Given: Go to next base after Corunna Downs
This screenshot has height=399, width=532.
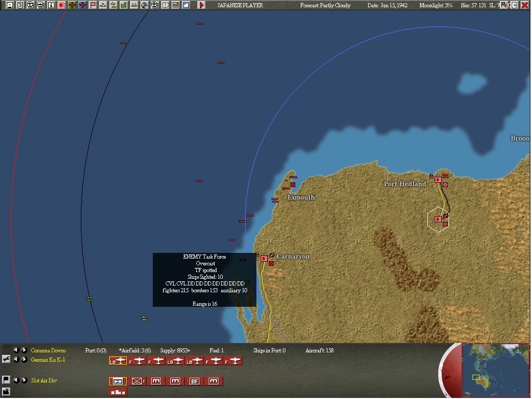Looking at the screenshot, I should coord(24,350).
